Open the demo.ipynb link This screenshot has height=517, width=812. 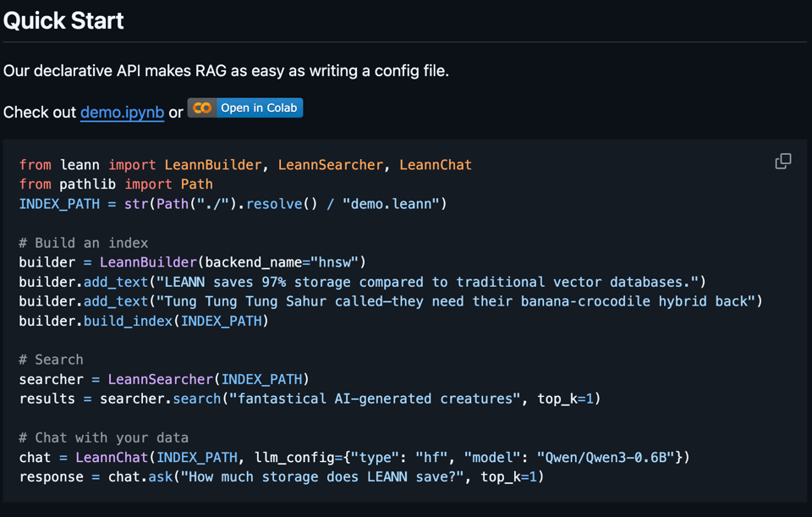[x=122, y=112]
